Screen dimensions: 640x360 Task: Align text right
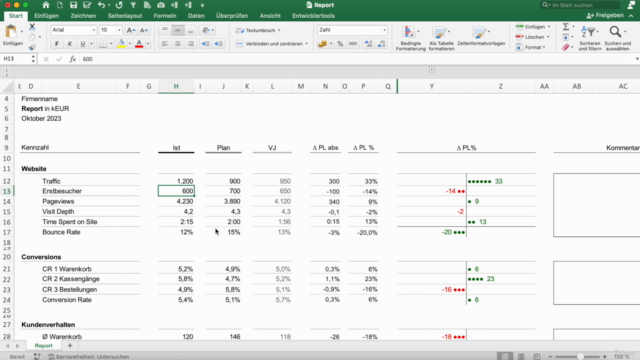tap(191, 44)
